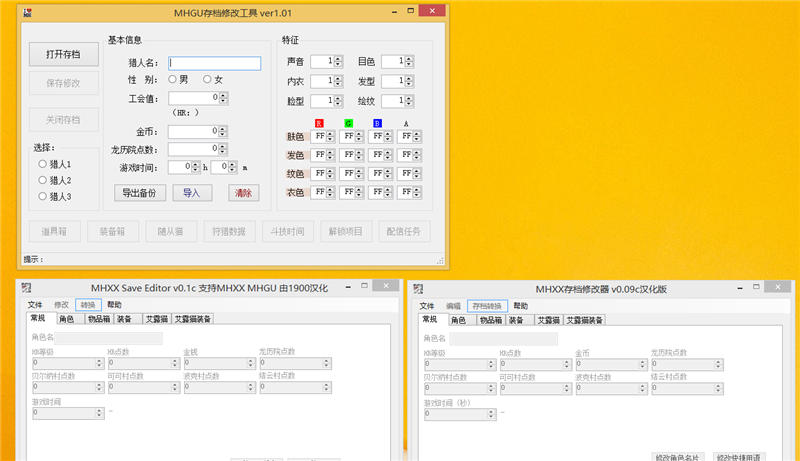Open the 装备箱 equipment box editor
800x461 pixels.
[x=112, y=231]
